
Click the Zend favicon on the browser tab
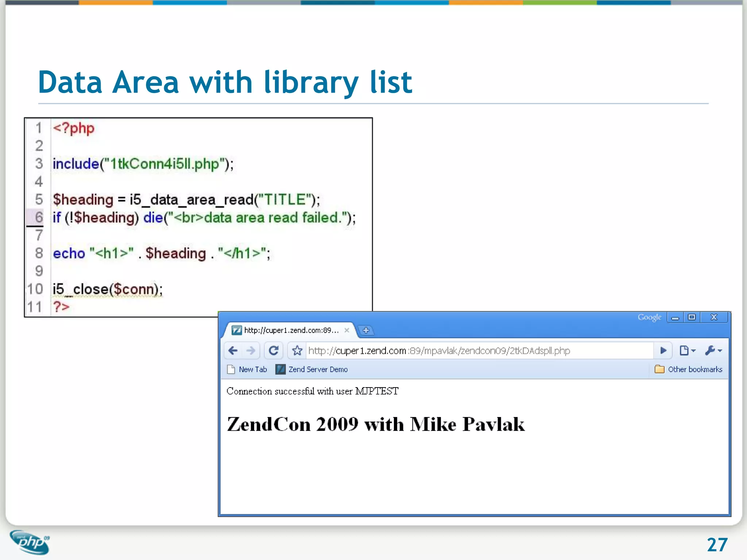coord(236,330)
